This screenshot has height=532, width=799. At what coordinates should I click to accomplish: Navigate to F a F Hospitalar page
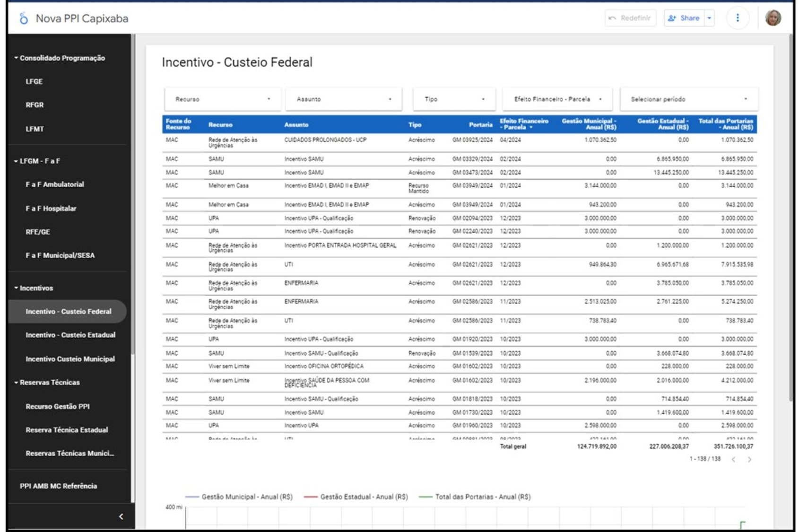[x=51, y=209]
